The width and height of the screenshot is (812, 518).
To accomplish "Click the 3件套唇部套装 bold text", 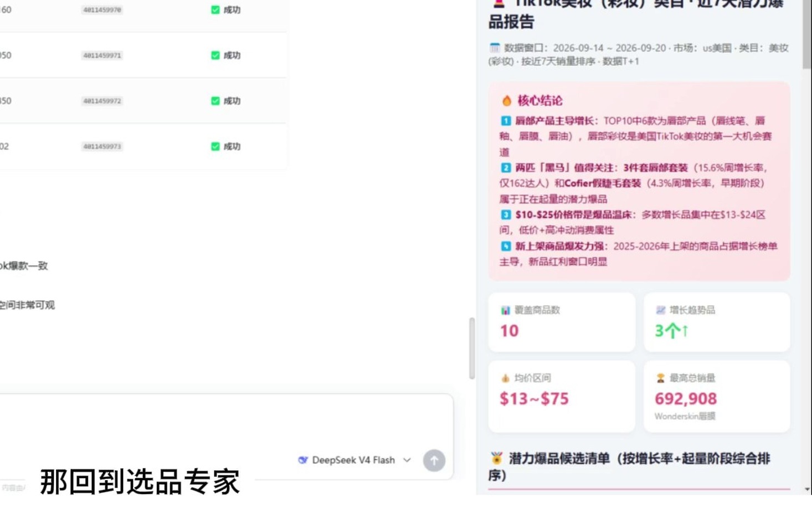I will coord(655,168).
